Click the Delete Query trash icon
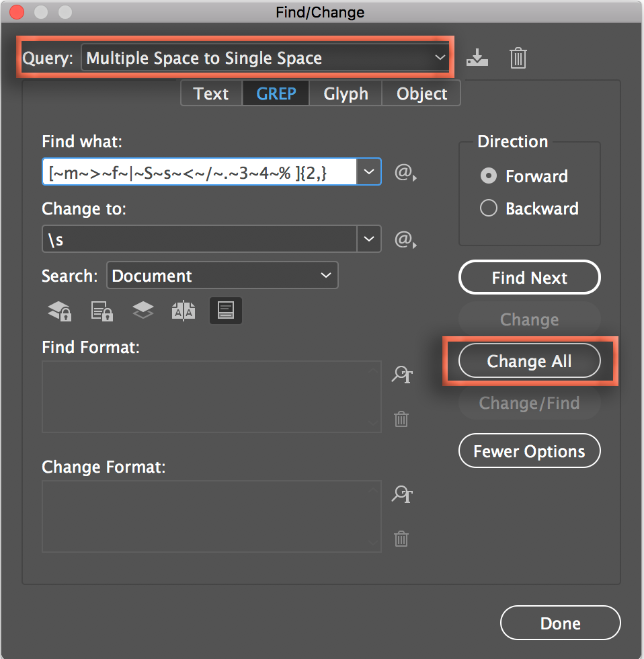Screen dimensions: 644x659 [518, 59]
